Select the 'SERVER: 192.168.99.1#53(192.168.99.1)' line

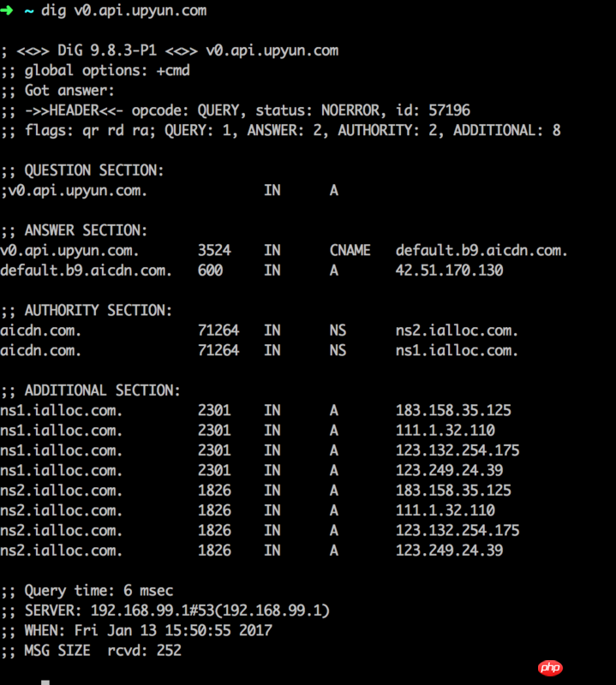point(165,611)
